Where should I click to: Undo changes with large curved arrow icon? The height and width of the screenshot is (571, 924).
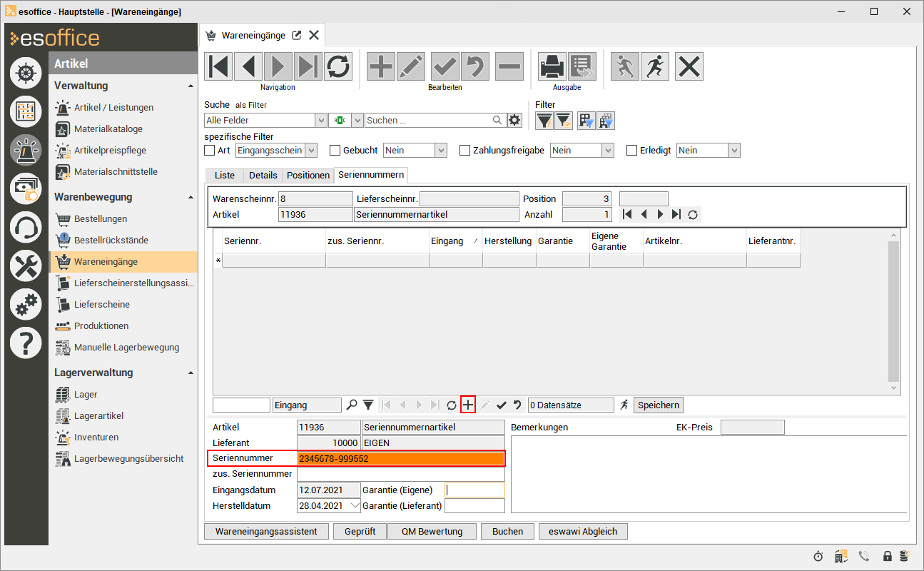(475, 66)
